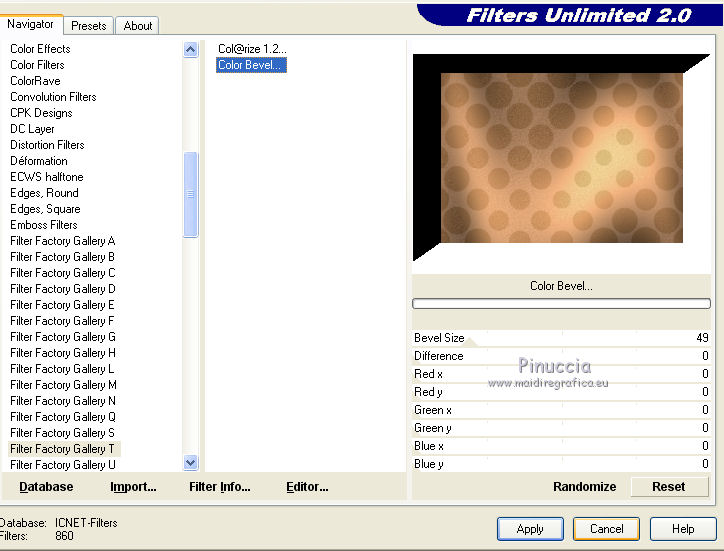Click the filter list scroll-up arrow
This screenshot has height=551, width=724.
190,49
